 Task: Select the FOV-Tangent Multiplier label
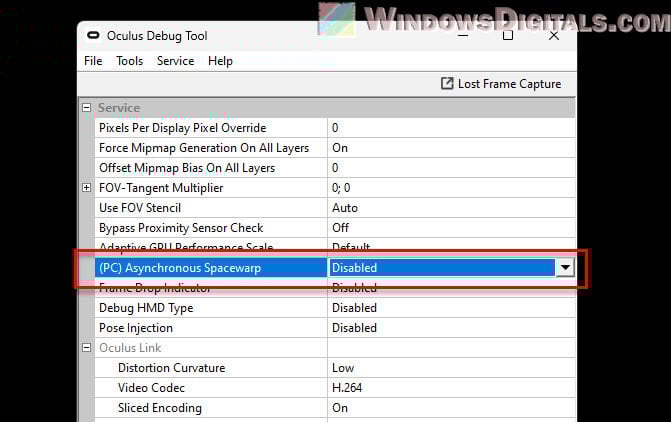(x=161, y=188)
